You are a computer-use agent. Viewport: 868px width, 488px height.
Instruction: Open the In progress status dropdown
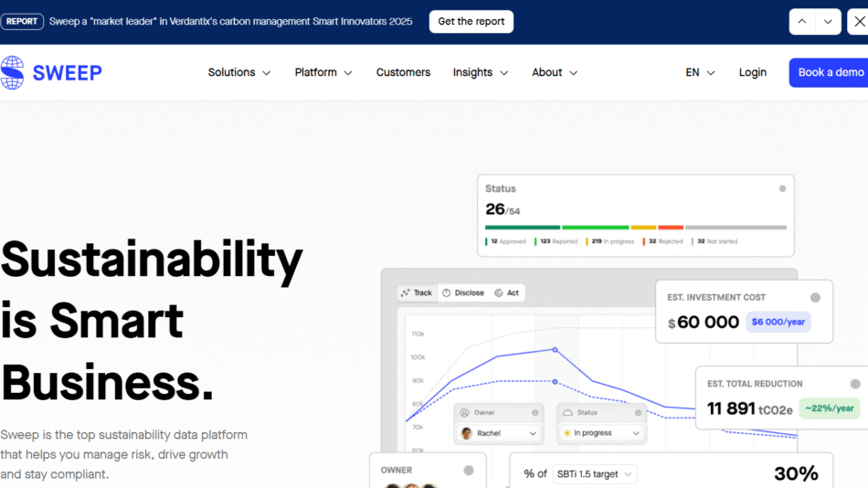tap(601, 433)
